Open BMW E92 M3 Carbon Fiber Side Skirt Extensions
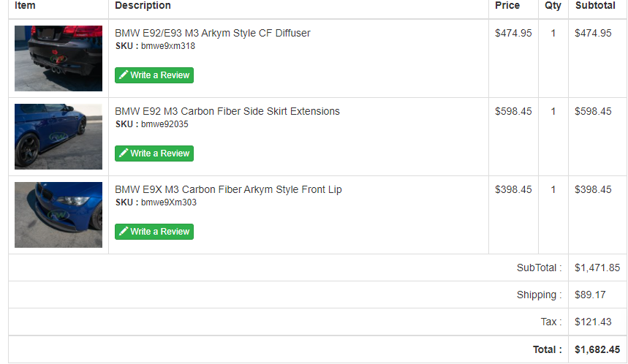Image resolution: width=628 pixels, height=364 pixels. [x=227, y=111]
